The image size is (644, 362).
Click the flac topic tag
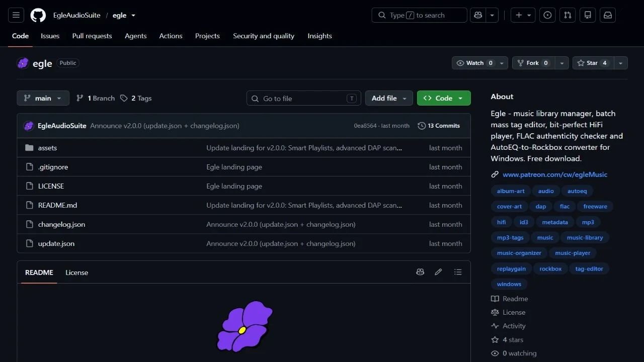click(565, 206)
